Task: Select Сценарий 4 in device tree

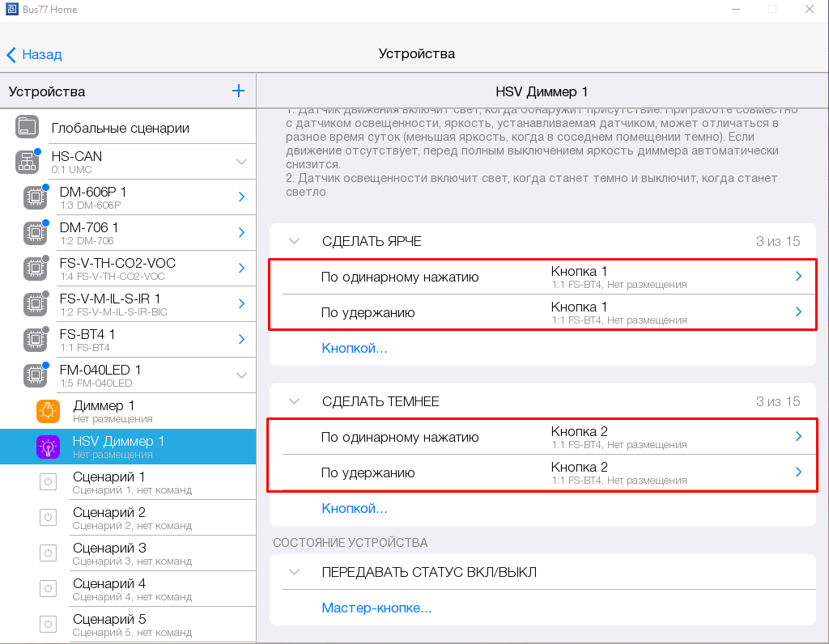Action: (x=109, y=588)
